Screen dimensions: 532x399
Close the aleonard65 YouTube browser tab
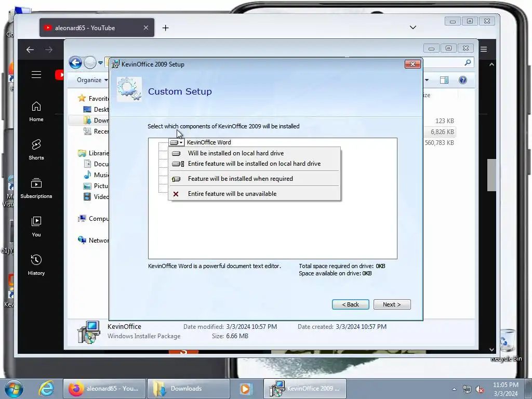[x=146, y=28]
